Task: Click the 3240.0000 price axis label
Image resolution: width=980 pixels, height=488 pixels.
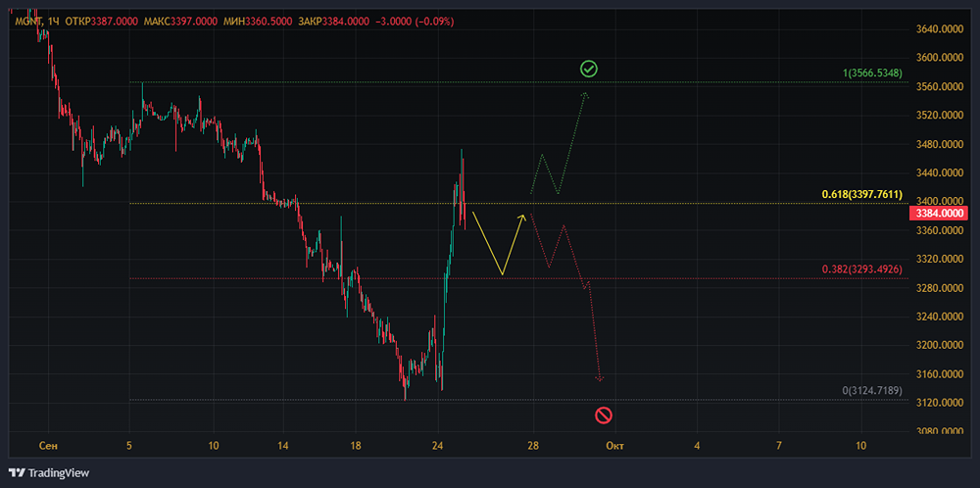Action: pos(938,317)
